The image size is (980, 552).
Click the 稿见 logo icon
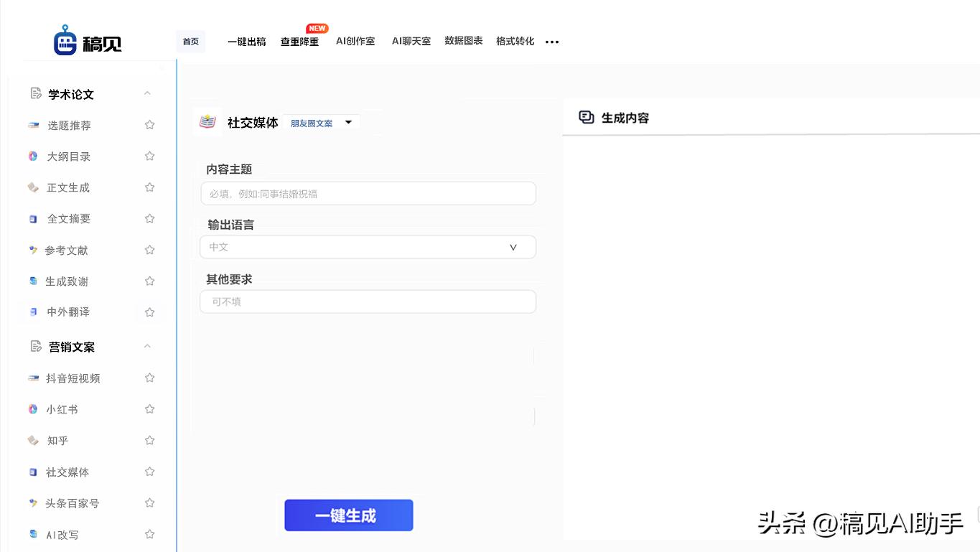click(67, 41)
